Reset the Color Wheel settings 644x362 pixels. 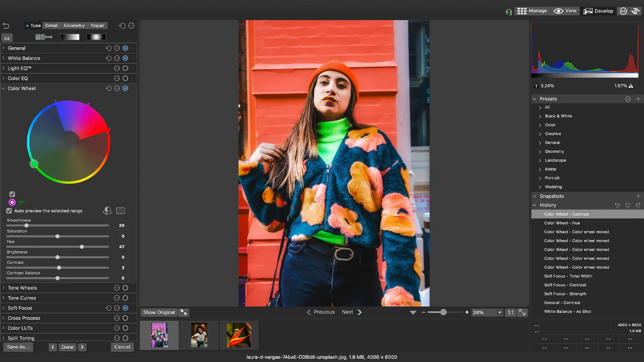(108, 88)
